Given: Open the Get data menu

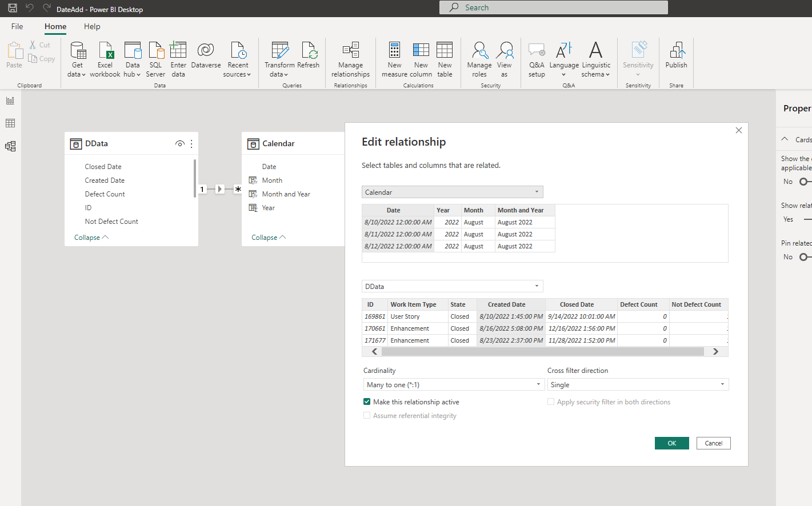Looking at the screenshot, I should (x=77, y=59).
